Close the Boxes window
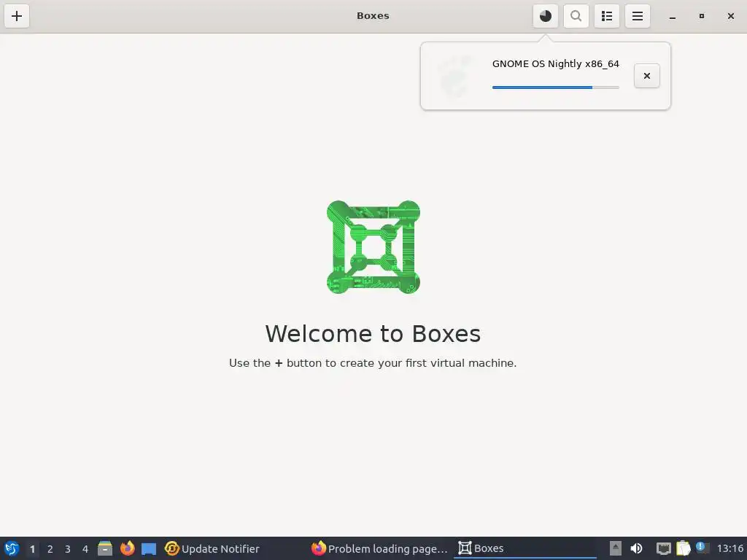 coord(730,16)
